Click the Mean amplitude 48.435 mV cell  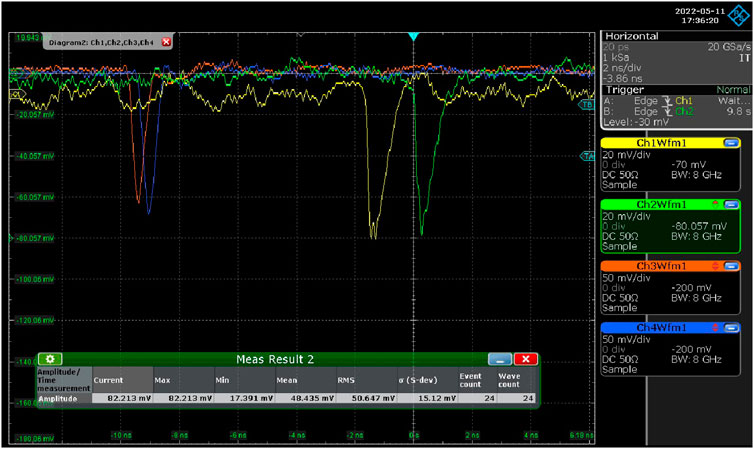[305, 398]
